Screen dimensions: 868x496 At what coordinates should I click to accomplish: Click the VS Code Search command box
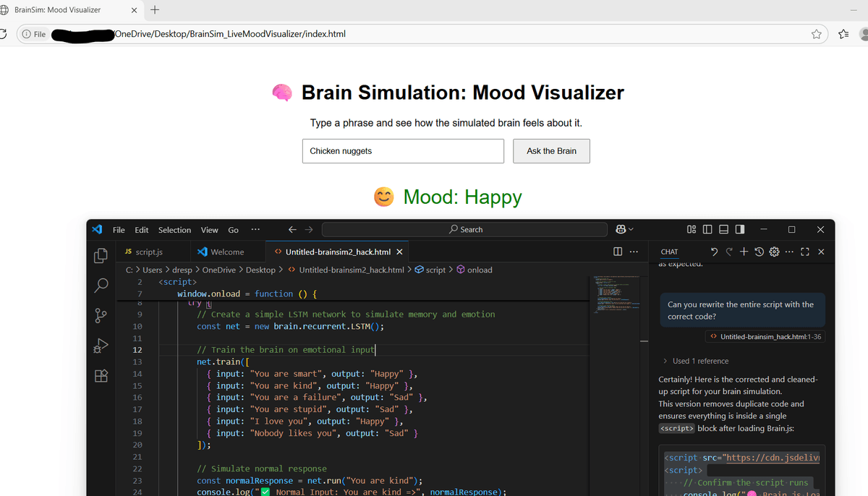pos(464,229)
